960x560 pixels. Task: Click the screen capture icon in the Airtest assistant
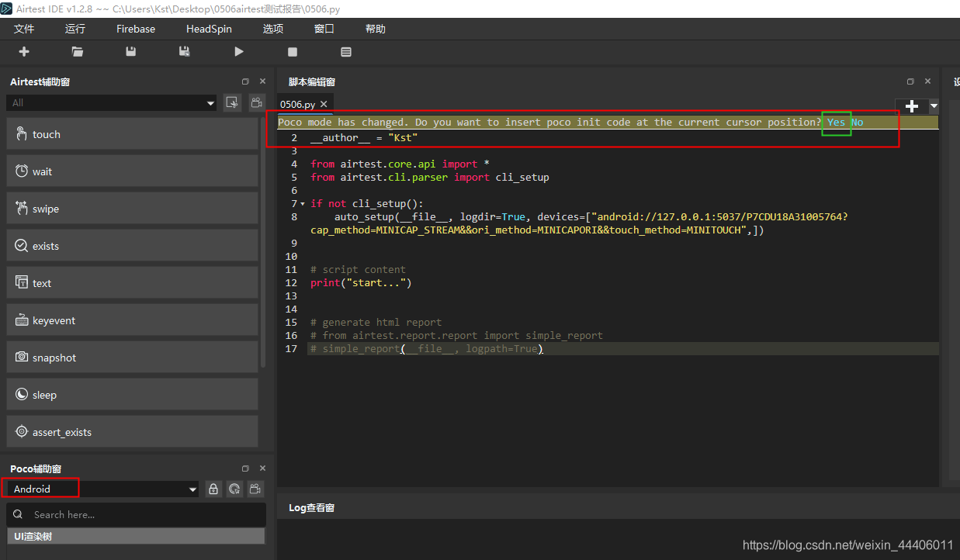coord(231,102)
